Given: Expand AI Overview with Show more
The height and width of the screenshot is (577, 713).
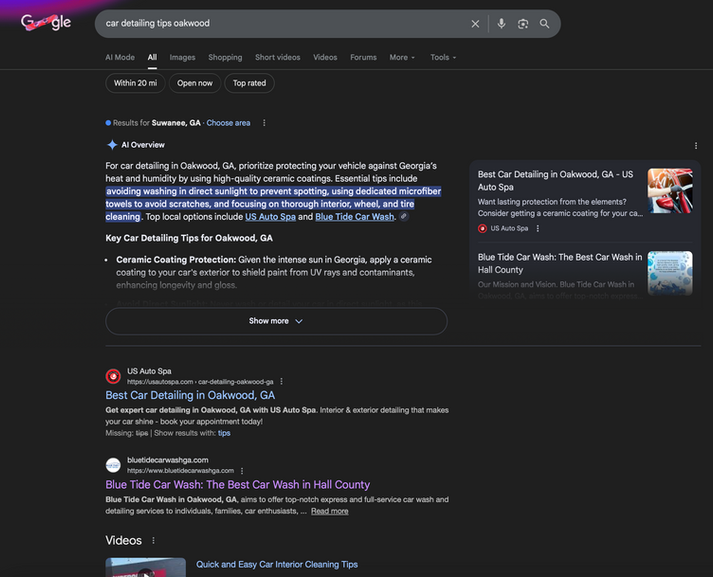Looking at the screenshot, I should (276, 321).
